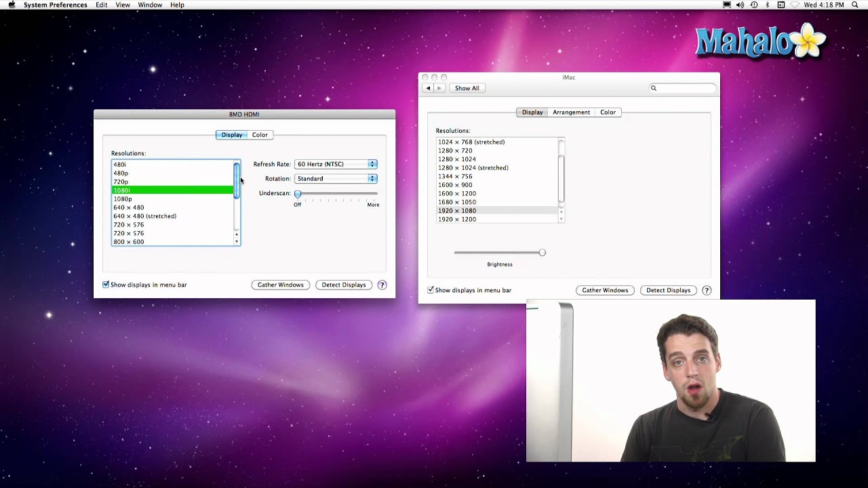Image resolution: width=868 pixels, height=488 pixels.
Task: Click the search field in iMac window
Action: pyautogui.click(x=682, y=88)
